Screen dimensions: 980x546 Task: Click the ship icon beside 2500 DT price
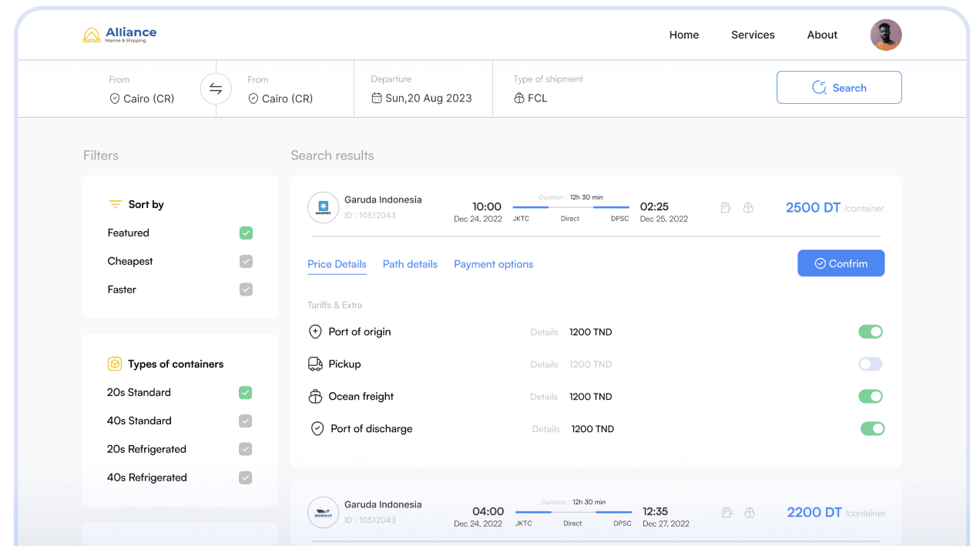(x=748, y=207)
